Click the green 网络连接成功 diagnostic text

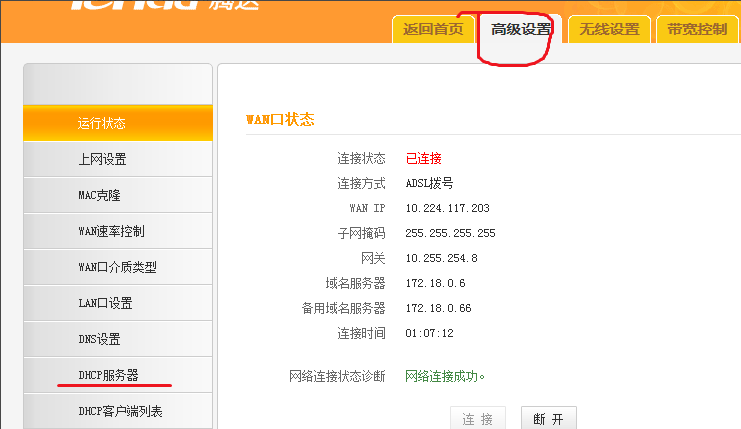point(445,376)
